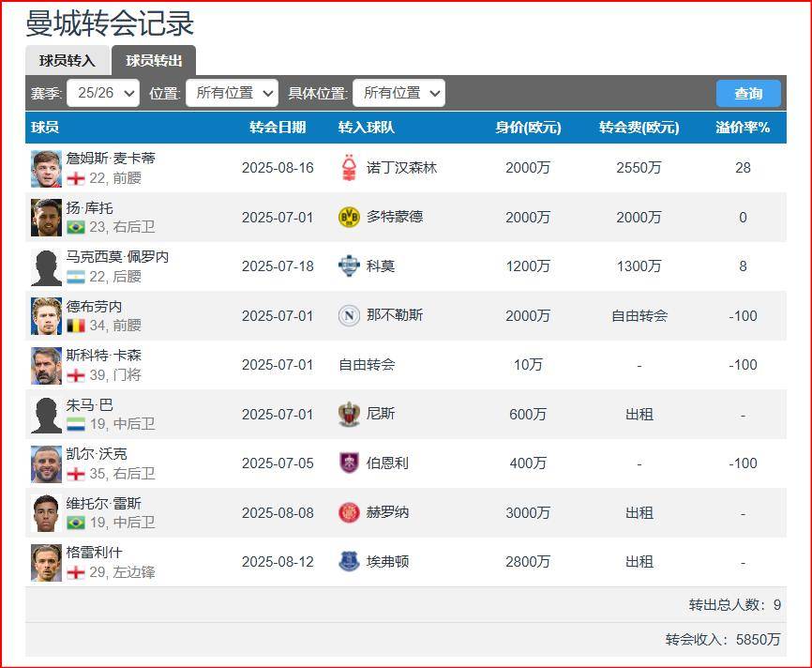The image size is (812, 668).
Task: Select the Burnley club badge icon
Action: (348, 463)
